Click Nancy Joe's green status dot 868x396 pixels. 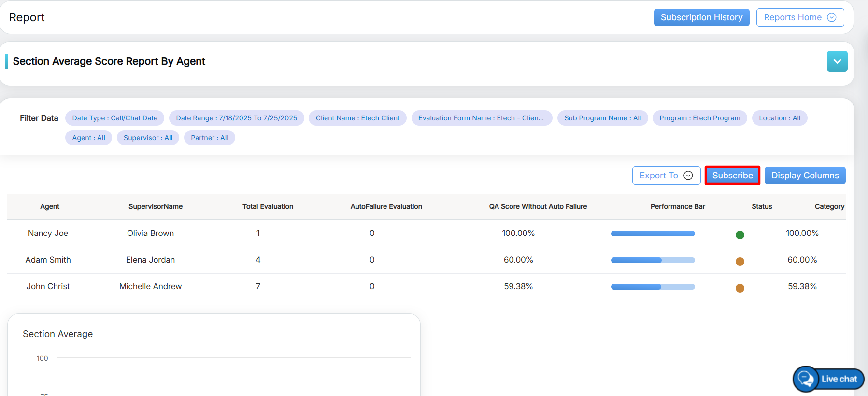740,235
